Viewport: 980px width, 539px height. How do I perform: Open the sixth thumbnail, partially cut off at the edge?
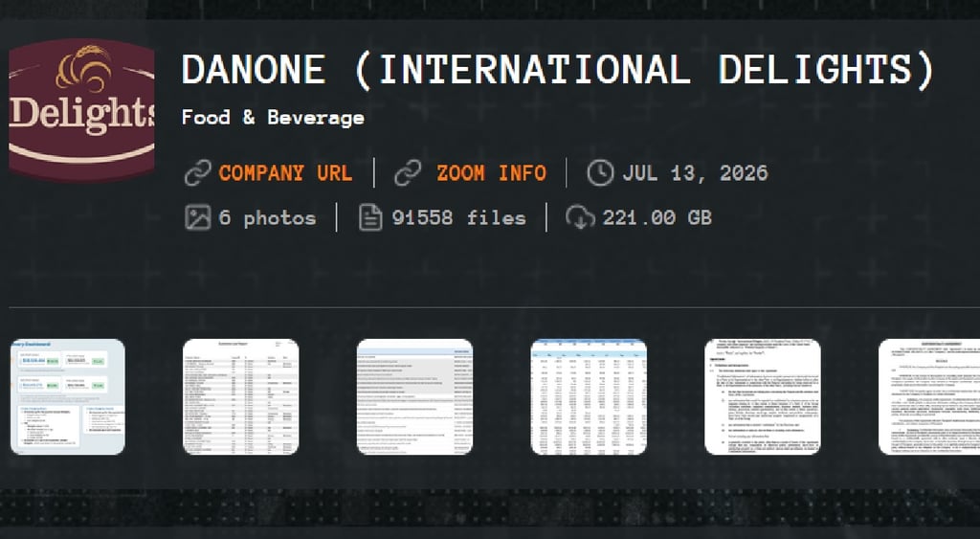pos(929,396)
